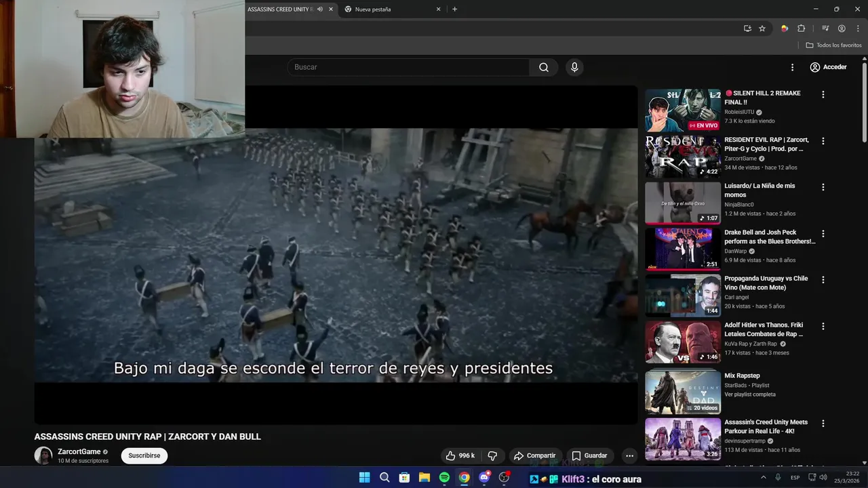Viewport: 868px width, 488px height.
Task: Show hidden system tray icons
Action: coord(763,477)
